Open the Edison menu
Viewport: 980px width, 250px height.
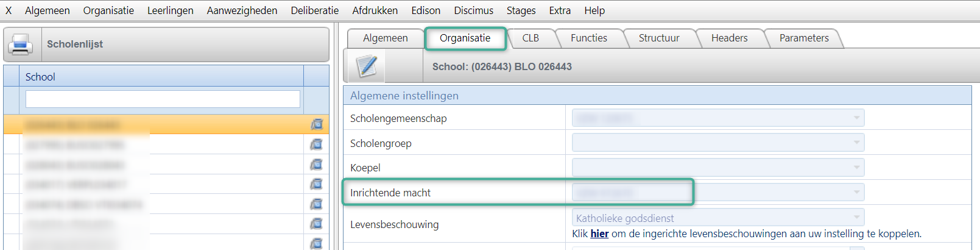click(426, 10)
